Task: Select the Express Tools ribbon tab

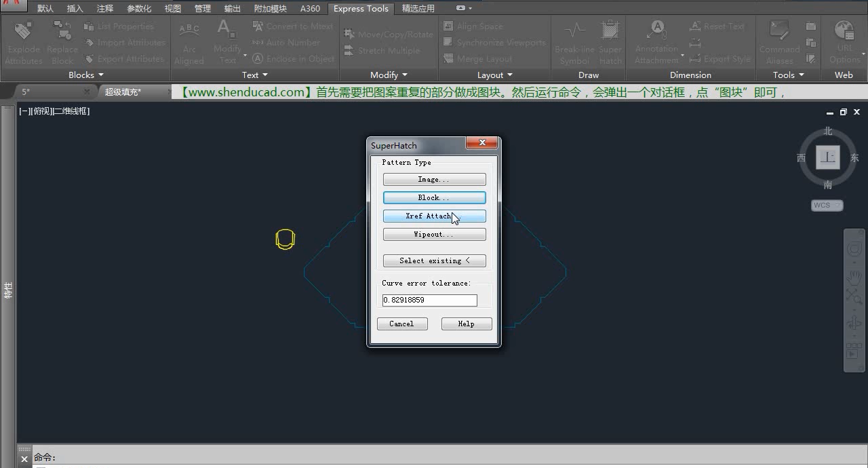Action: click(x=361, y=9)
